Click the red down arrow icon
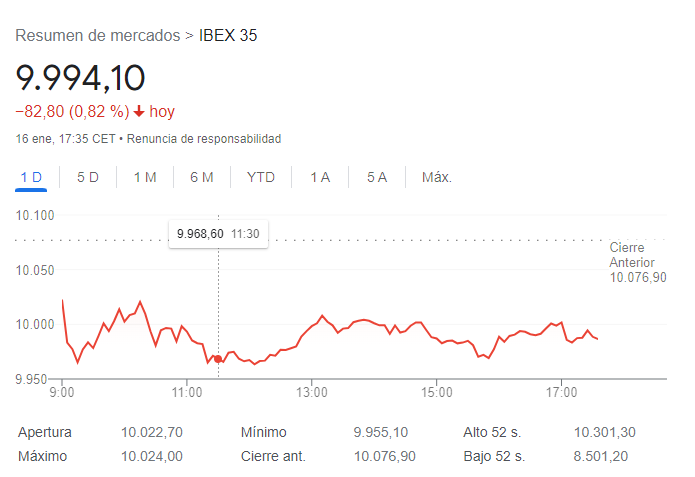This screenshot has height=477, width=695. tap(139, 111)
